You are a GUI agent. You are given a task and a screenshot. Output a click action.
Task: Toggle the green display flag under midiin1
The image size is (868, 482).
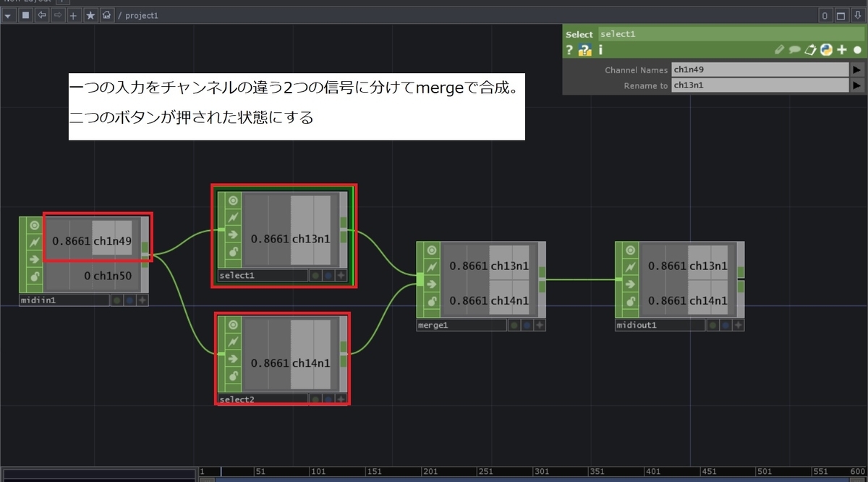pos(116,300)
